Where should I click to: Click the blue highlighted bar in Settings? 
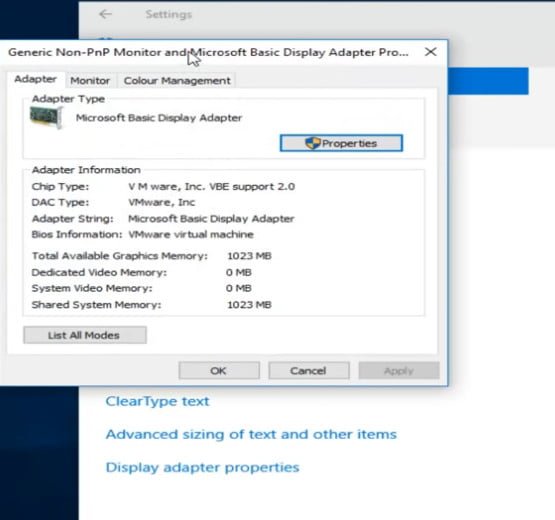click(488, 81)
